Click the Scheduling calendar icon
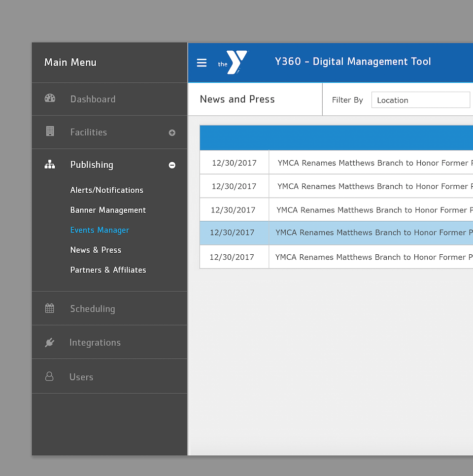 (x=49, y=308)
